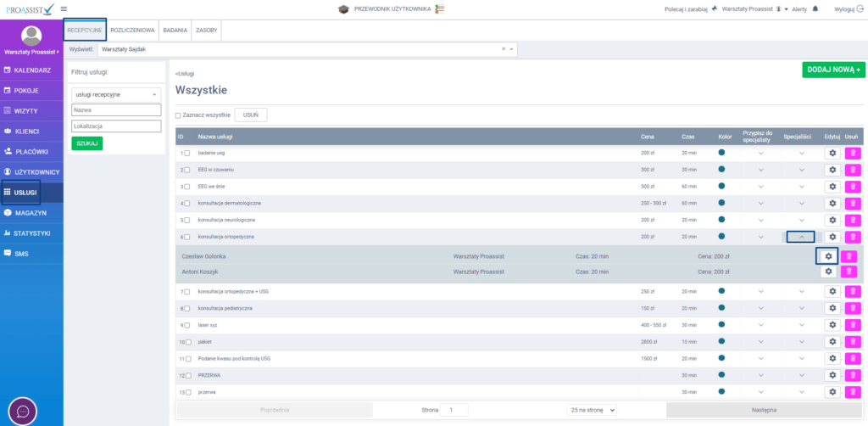
Task: Open edit gear for Czesław Golonka
Action: pyautogui.click(x=827, y=255)
